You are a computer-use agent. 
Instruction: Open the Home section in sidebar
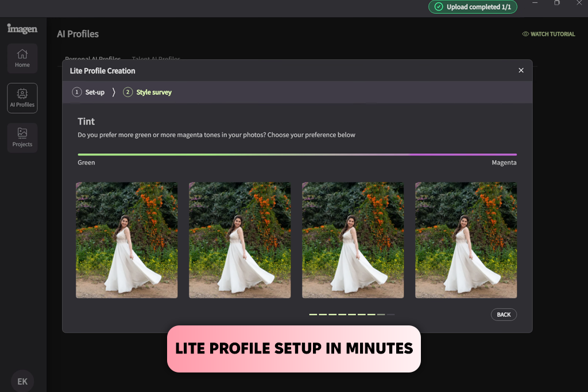point(22,58)
